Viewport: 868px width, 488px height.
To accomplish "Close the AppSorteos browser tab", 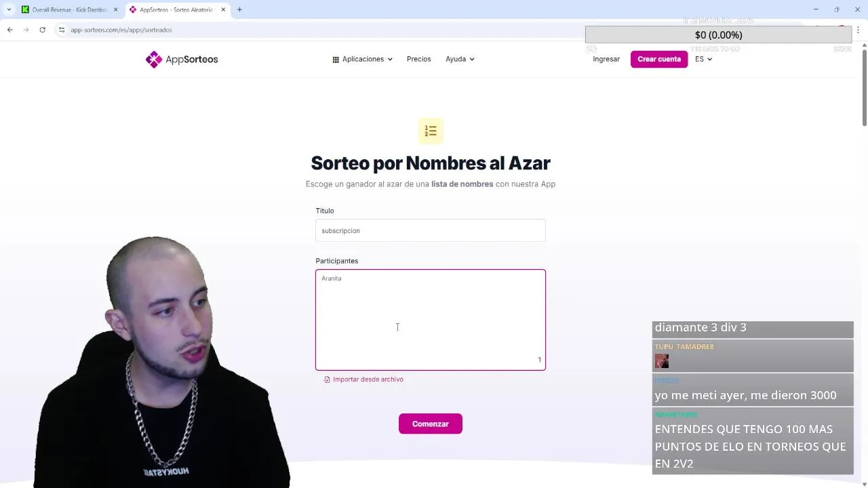I will pyautogui.click(x=223, y=9).
